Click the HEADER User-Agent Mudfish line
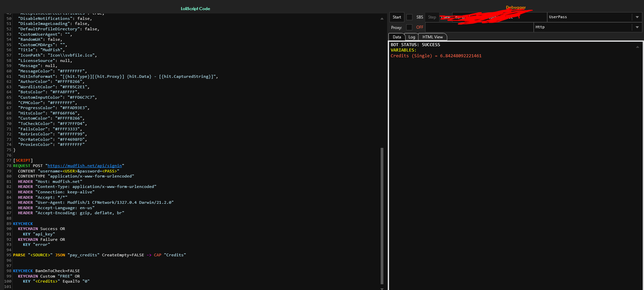 pyautogui.click(x=96, y=203)
